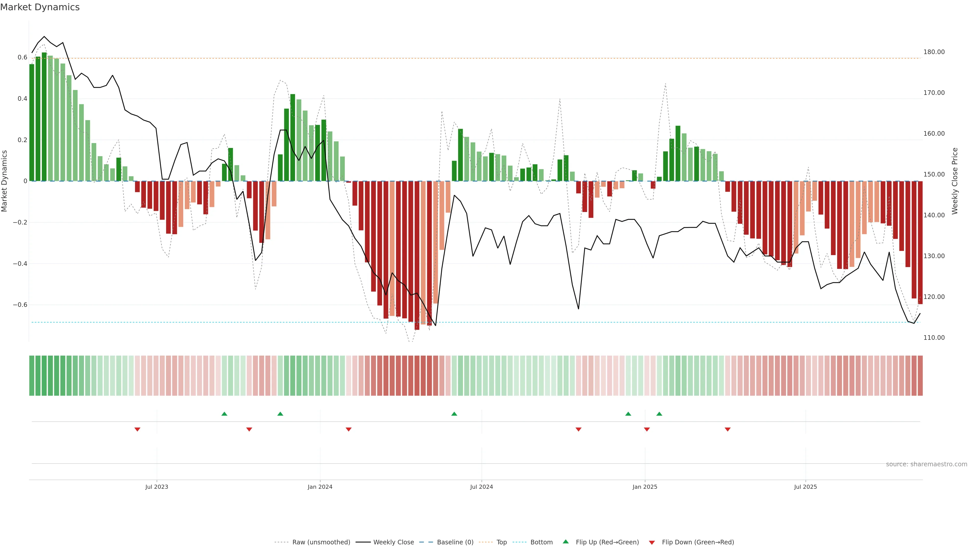Toggle the Weekly Close legend entry

[x=393, y=542]
